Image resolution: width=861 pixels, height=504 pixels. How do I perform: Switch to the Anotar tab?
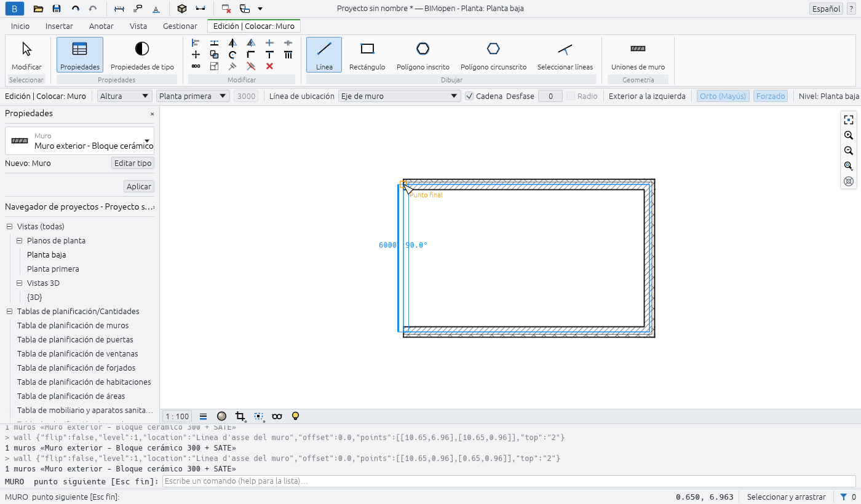point(101,26)
